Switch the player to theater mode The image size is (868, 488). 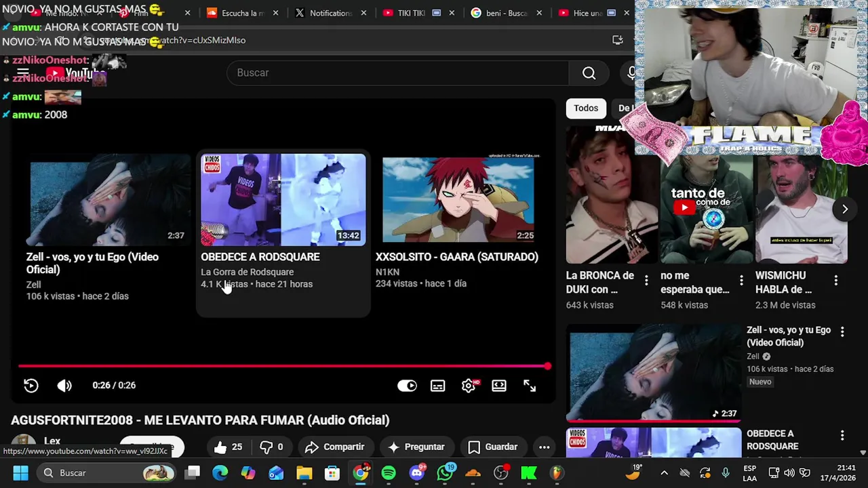[499, 386]
